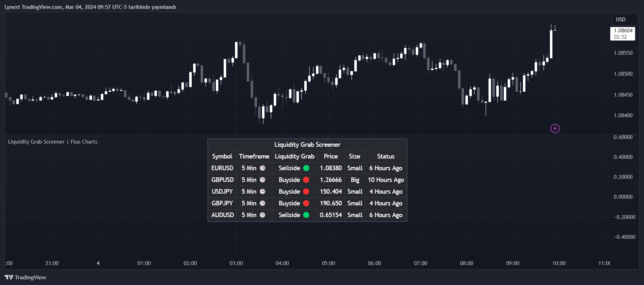Click the clock icon in the USDJPY row
Screen dimensions: 644x285
pyautogui.click(x=262, y=192)
